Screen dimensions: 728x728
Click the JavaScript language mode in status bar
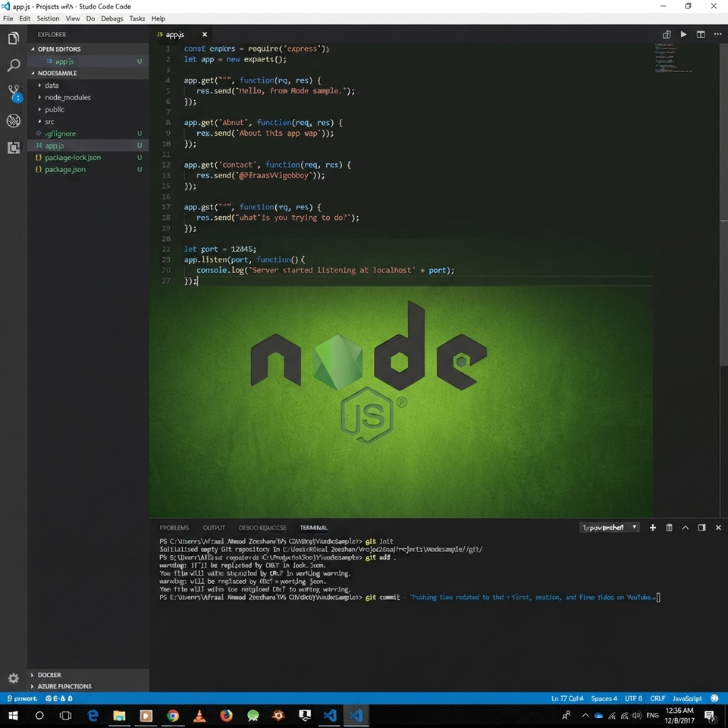click(687, 698)
